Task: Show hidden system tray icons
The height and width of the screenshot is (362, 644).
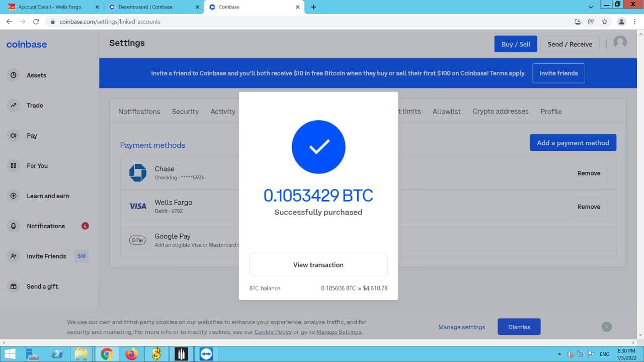Action: pyautogui.click(x=559, y=354)
